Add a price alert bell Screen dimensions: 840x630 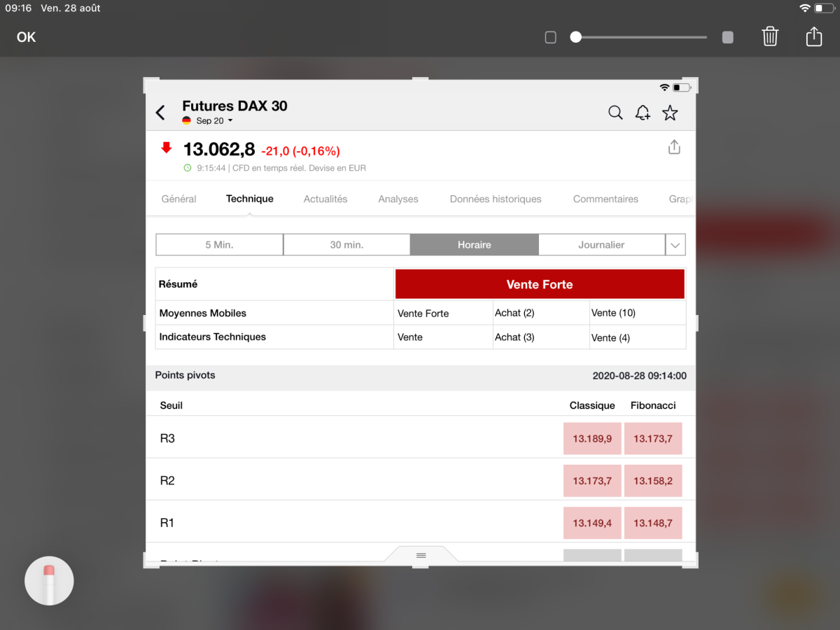pos(643,113)
